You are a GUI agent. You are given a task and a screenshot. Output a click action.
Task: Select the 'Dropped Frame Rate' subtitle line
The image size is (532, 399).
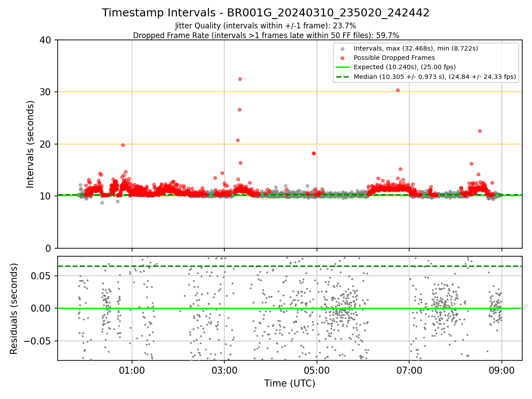pyautogui.click(x=266, y=35)
